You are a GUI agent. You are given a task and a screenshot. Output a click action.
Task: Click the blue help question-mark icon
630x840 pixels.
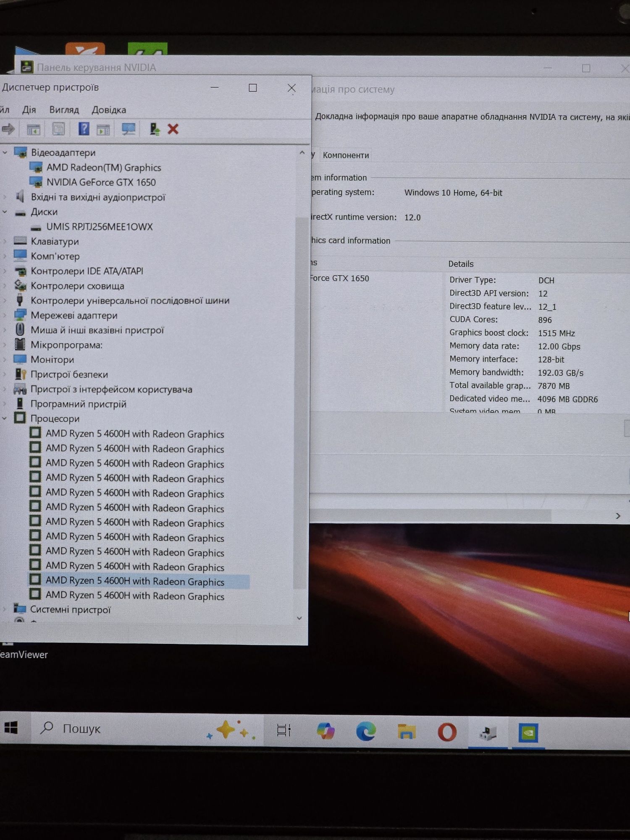[84, 129]
